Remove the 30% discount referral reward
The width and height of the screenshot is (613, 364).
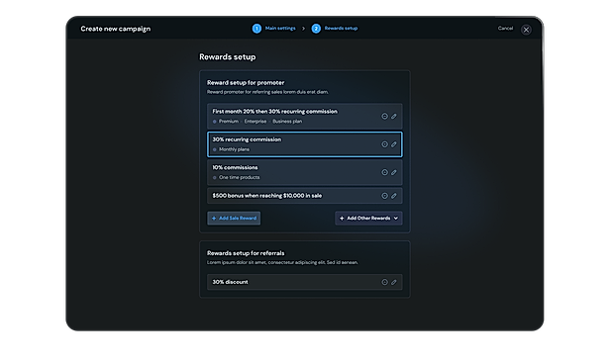click(x=384, y=282)
